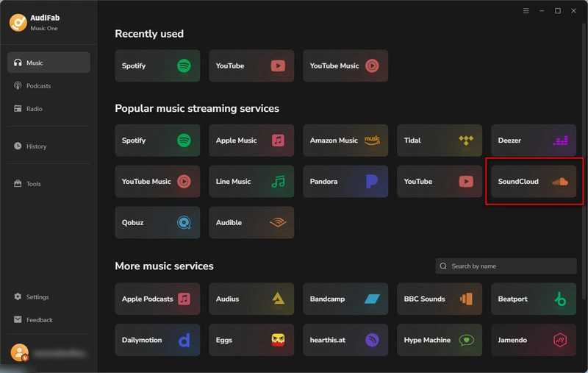
Task: Open the Line Music service card
Action: pos(251,181)
